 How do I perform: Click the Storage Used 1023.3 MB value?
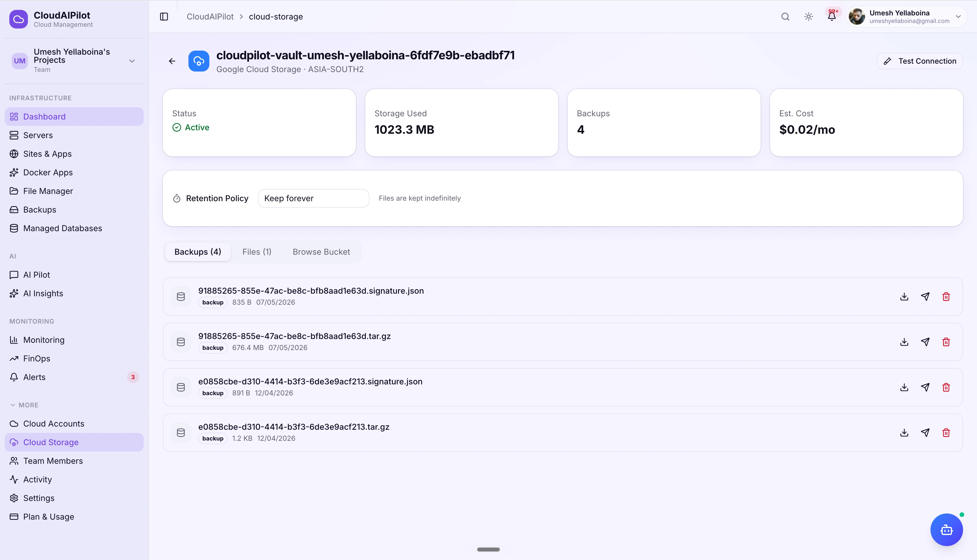(404, 130)
